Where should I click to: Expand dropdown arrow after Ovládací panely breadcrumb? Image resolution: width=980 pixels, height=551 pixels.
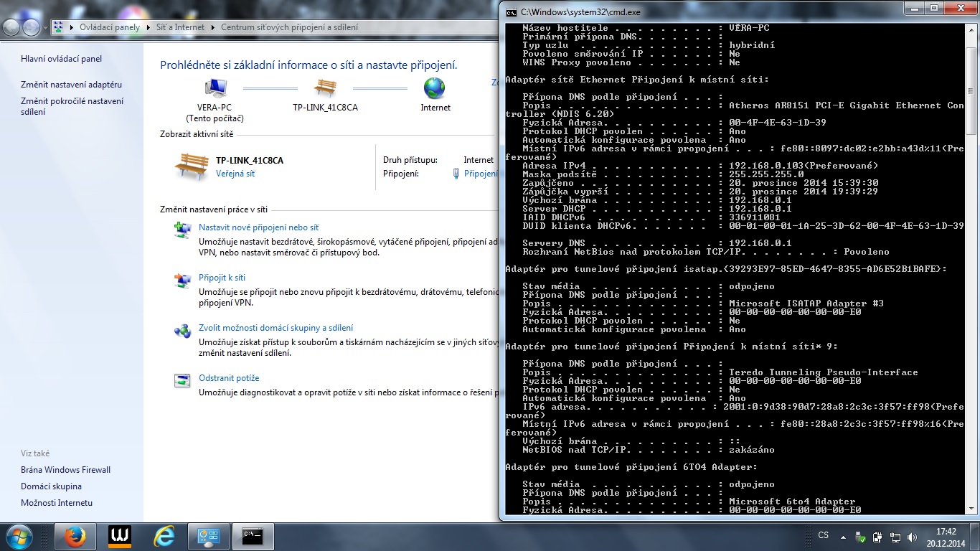[148, 27]
